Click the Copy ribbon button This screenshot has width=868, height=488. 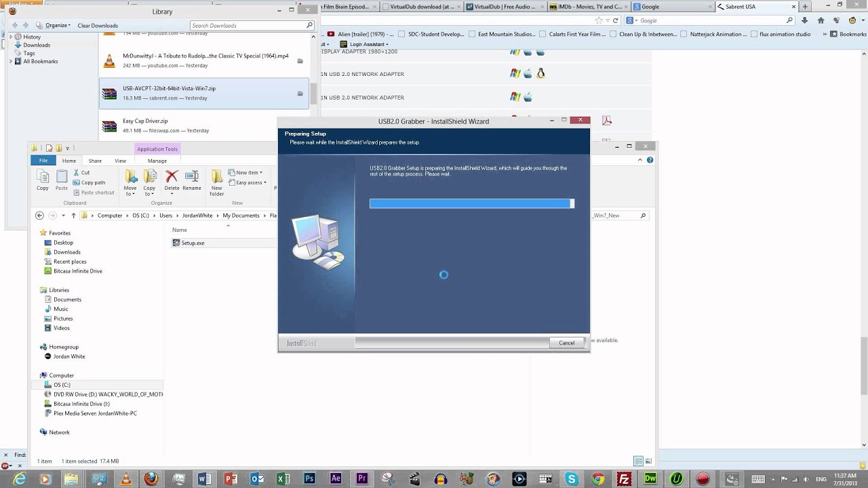pyautogui.click(x=43, y=180)
